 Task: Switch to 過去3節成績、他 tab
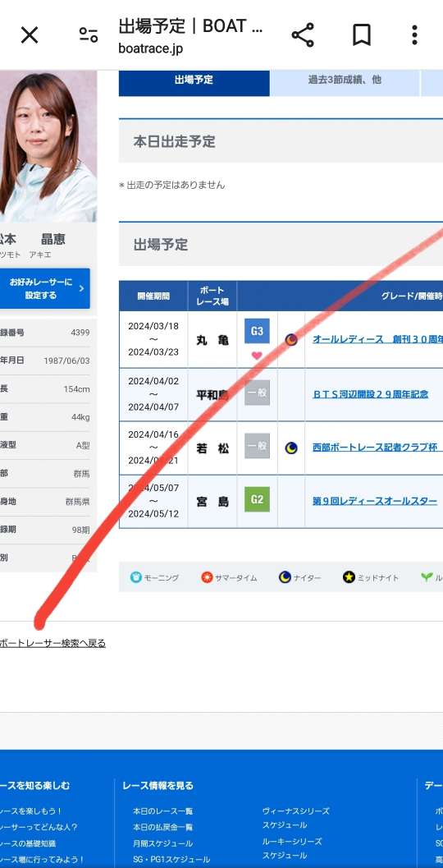tap(345, 80)
